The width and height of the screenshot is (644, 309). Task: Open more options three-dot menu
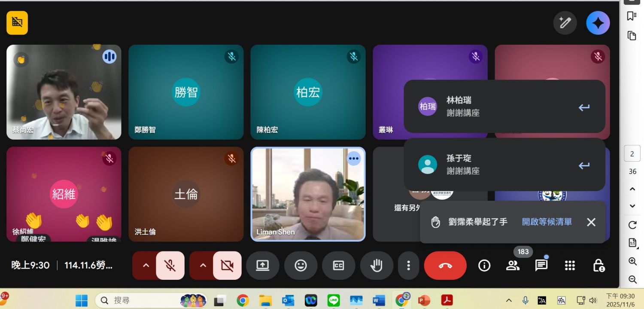point(408,266)
